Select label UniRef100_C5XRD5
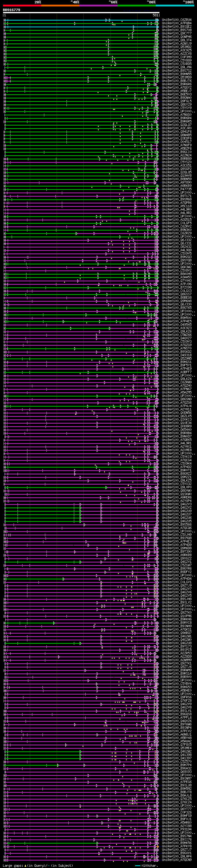The image size is (197, 868). pos(177,64)
